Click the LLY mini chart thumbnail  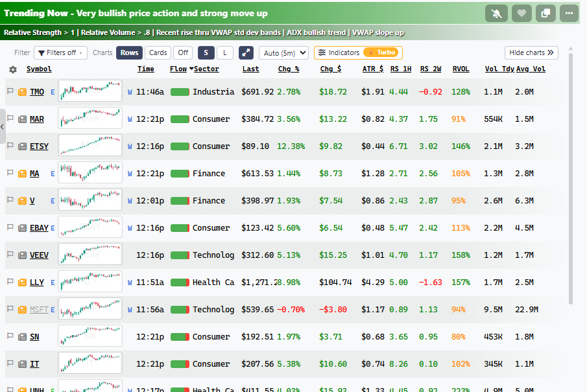(x=90, y=281)
